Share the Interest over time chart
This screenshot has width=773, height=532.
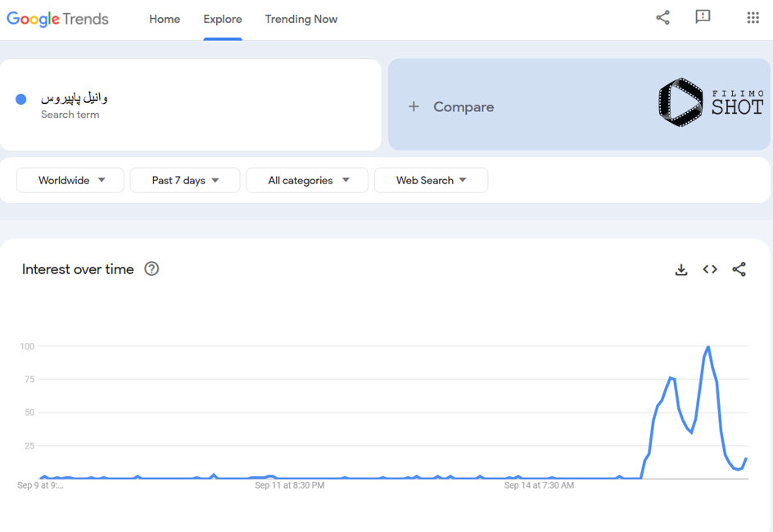pos(739,269)
